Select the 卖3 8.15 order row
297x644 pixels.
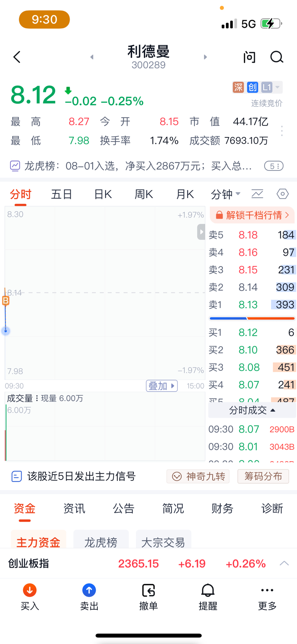(252, 270)
